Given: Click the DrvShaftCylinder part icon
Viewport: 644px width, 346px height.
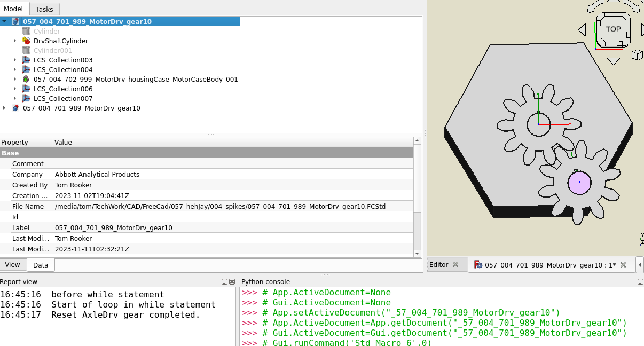Looking at the screenshot, I should tap(26, 41).
